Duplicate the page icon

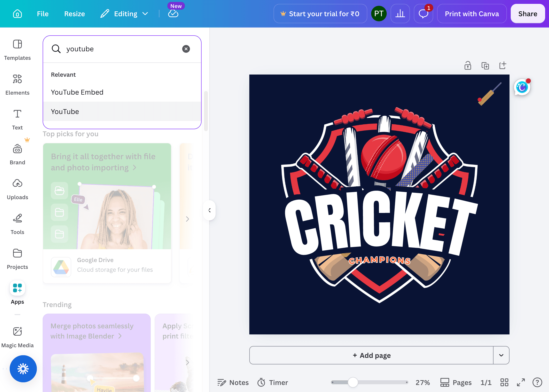tap(485, 66)
